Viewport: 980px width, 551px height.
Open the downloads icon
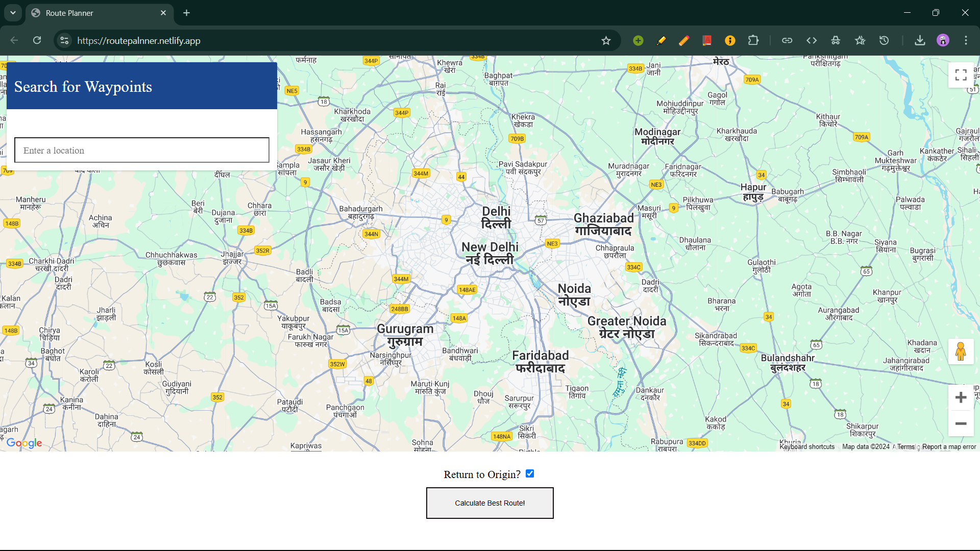[x=920, y=40]
